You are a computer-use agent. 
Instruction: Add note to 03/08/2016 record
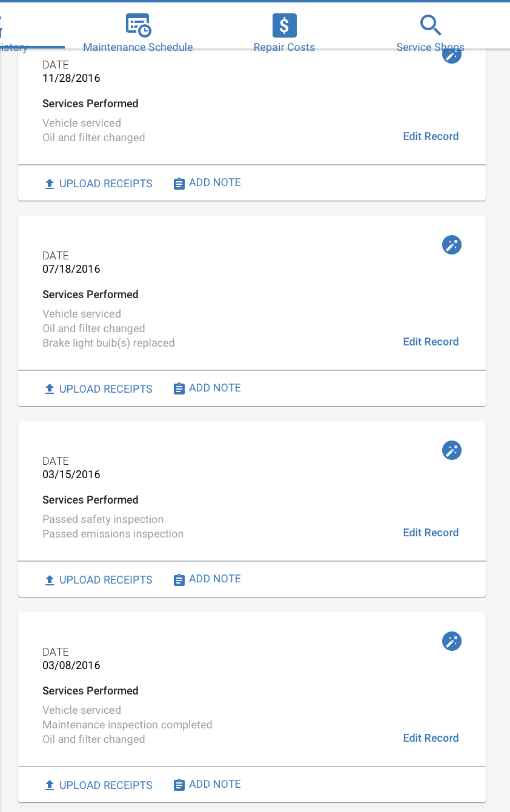coord(207,784)
